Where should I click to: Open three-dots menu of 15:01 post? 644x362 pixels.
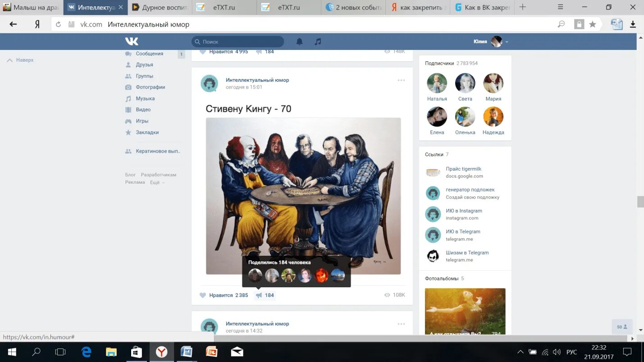[401, 80]
